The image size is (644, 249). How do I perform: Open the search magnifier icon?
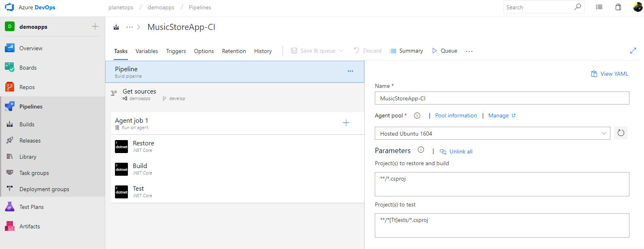click(578, 7)
